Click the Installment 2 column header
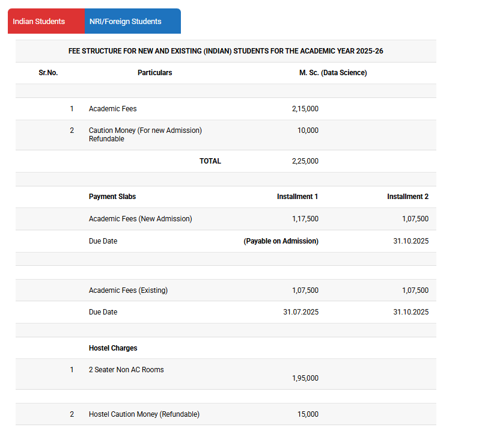This screenshot has width=482, height=448. 407,197
